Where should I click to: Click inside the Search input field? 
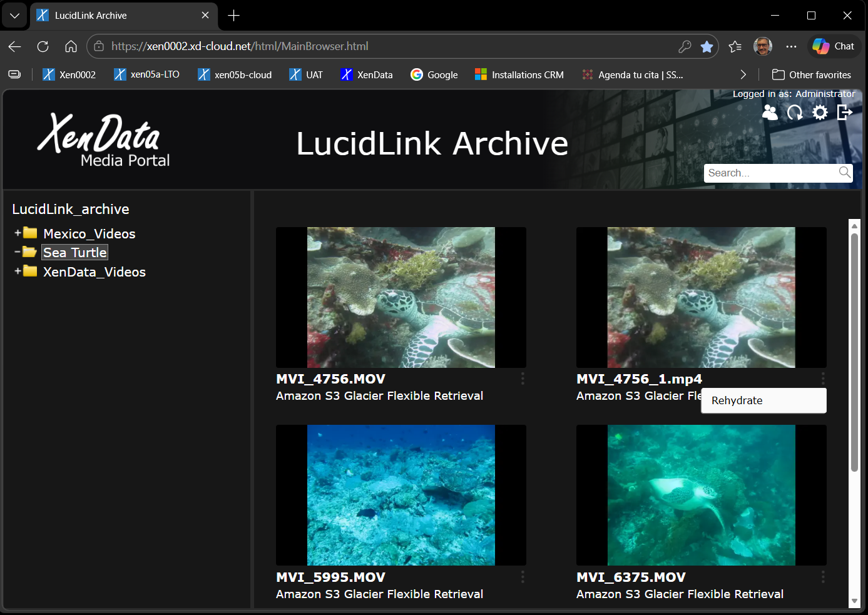(770, 173)
